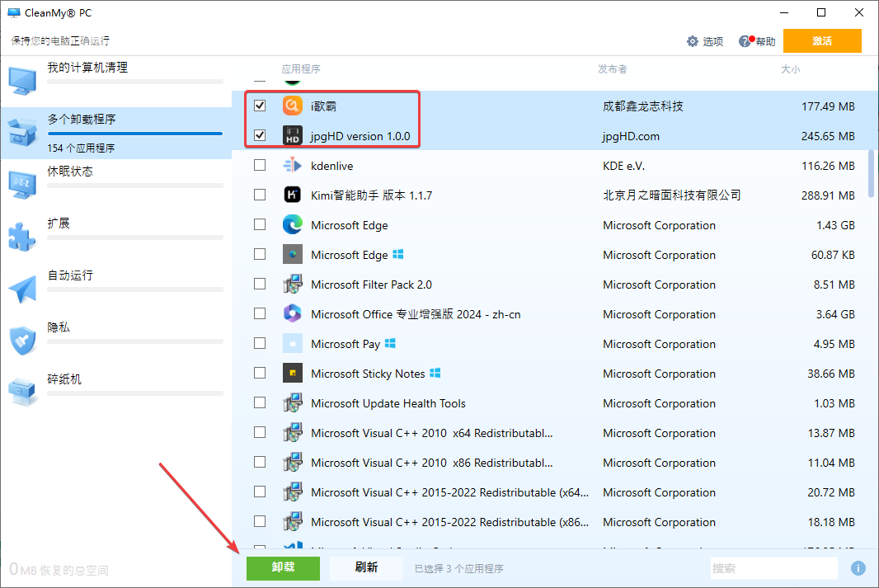Image resolution: width=879 pixels, height=588 pixels.
Task: Click the KDE e.V. publisher text
Action: tap(623, 166)
